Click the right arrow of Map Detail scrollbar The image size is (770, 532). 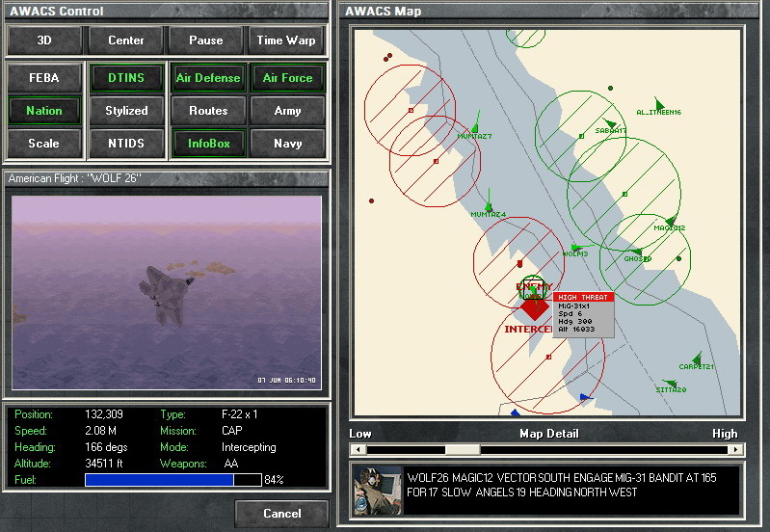click(x=735, y=449)
